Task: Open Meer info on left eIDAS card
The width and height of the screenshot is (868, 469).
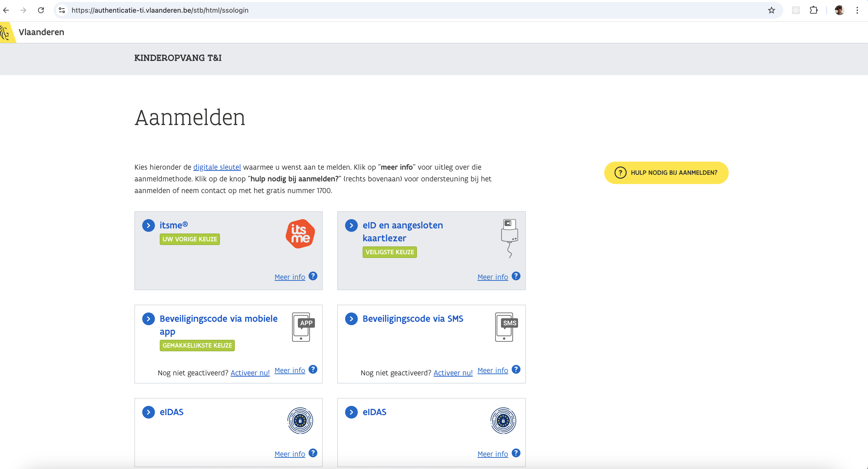Action: click(290, 454)
